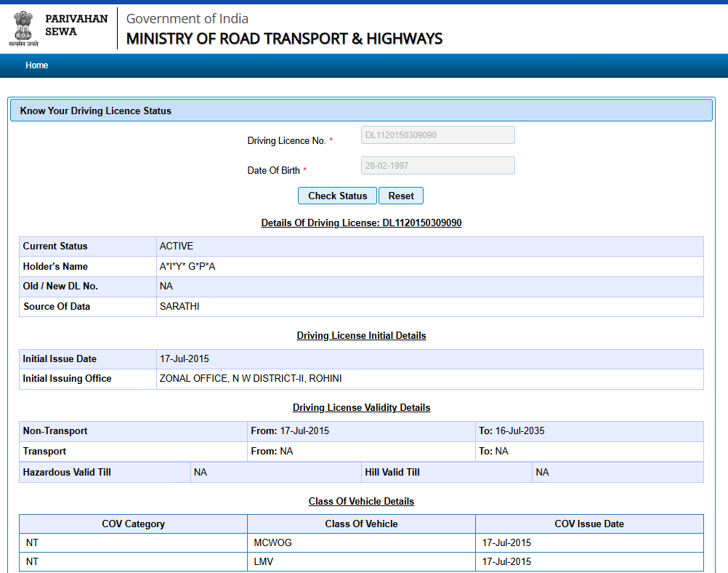
Task: Click the Check Status button
Action: pos(338,196)
